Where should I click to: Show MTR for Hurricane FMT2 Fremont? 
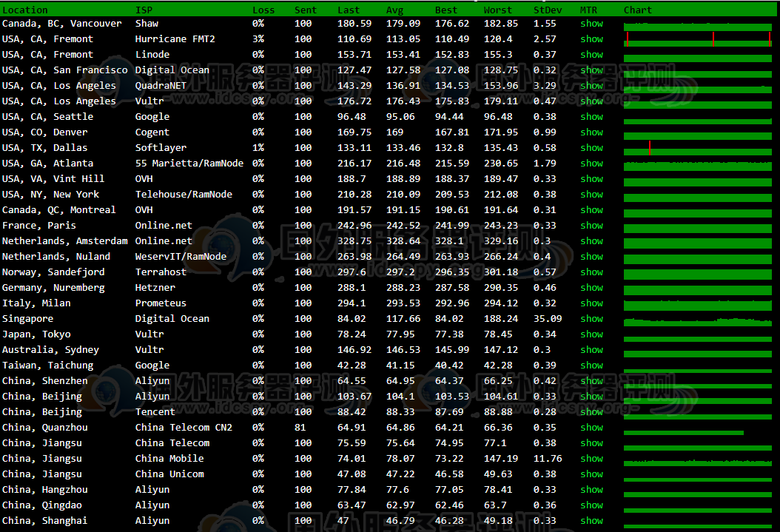591,38
